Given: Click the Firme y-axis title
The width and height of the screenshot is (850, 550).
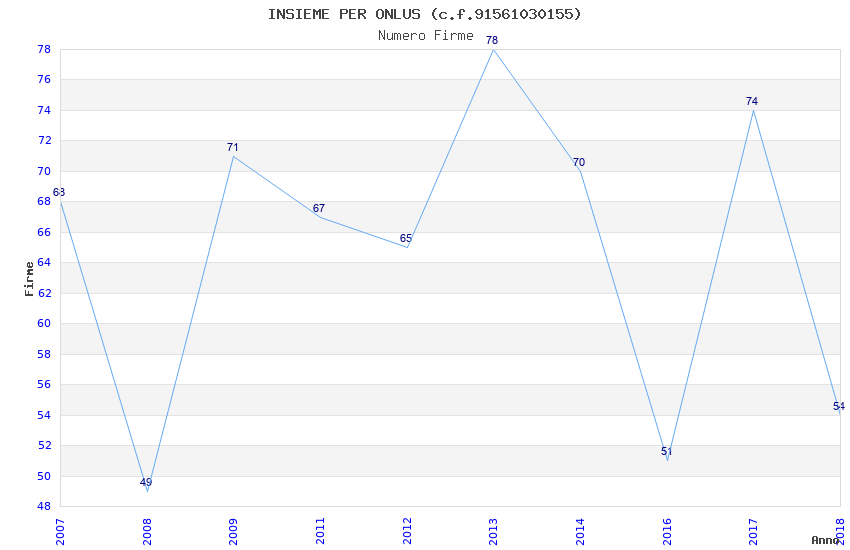Looking at the screenshot, I should [29, 279].
